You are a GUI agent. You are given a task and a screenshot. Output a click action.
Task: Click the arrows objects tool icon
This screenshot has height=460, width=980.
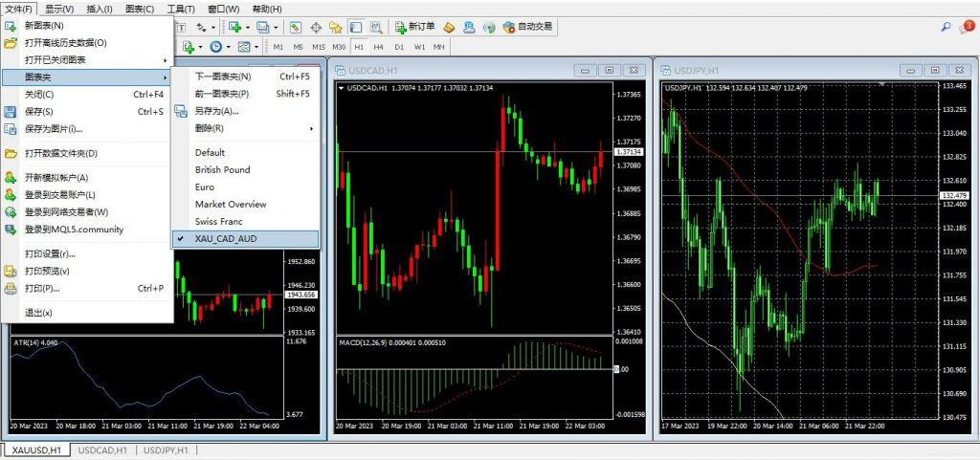[201, 28]
